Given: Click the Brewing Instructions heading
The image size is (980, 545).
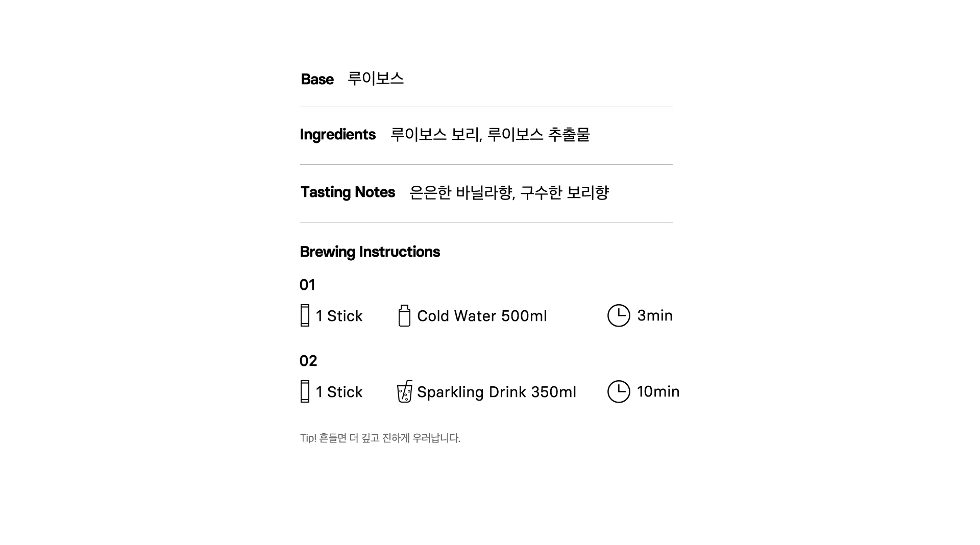Looking at the screenshot, I should (370, 252).
